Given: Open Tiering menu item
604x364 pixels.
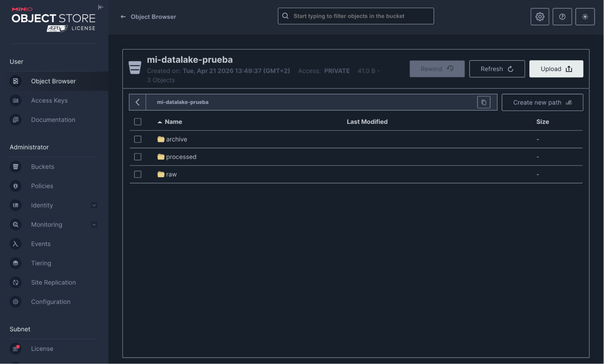Looking at the screenshot, I should [x=54, y=263].
